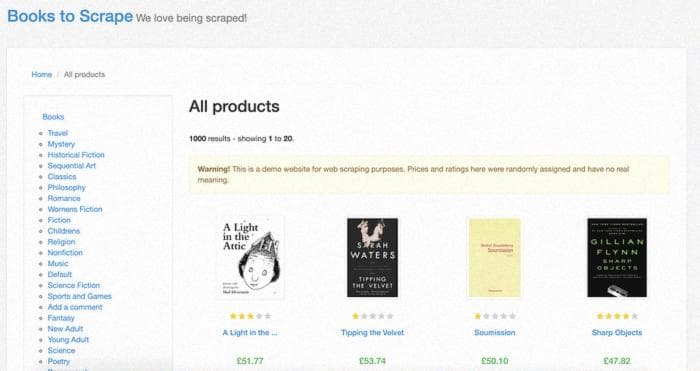Select the Philosophy category

click(67, 188)
